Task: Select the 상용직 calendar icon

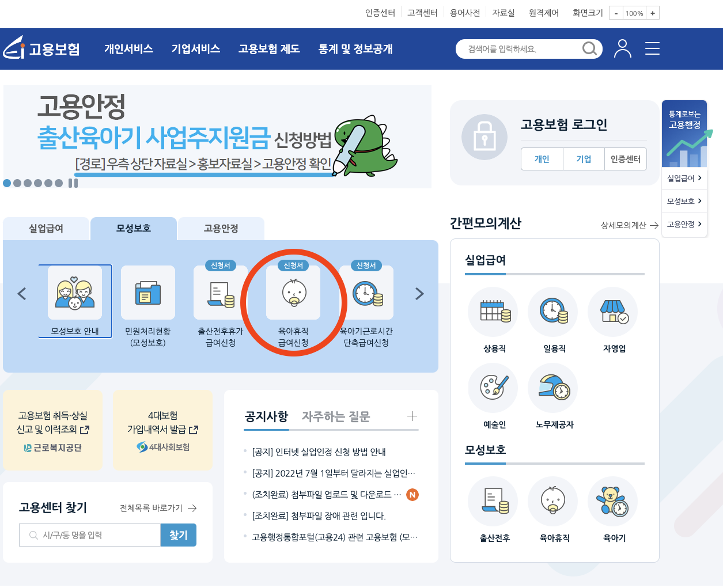Action: (493, 312)
